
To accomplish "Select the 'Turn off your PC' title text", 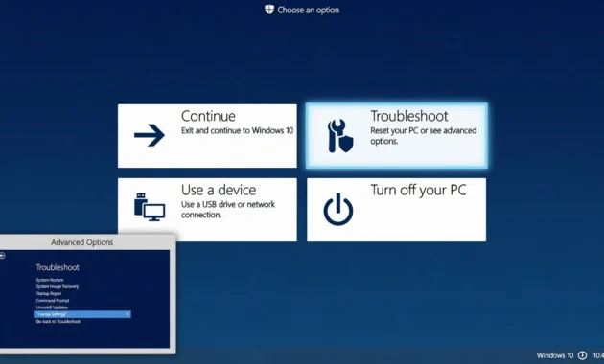I will coord(418,190).
